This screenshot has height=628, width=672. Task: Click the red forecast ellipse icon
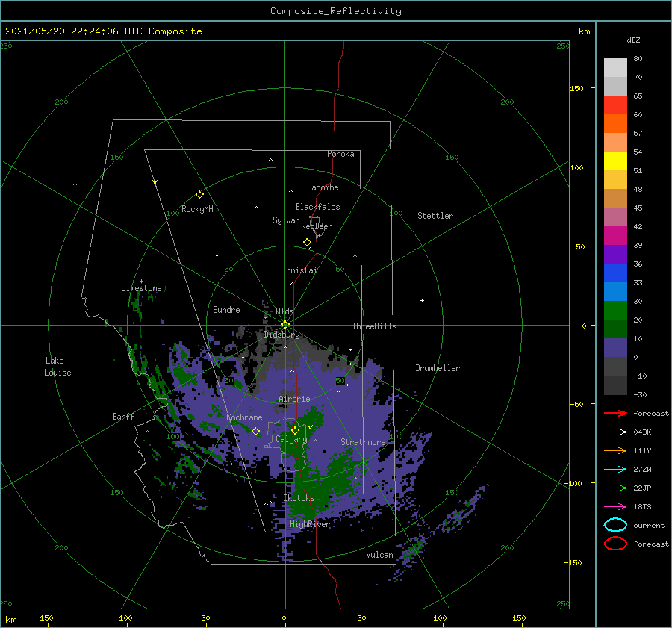(615, 544)
